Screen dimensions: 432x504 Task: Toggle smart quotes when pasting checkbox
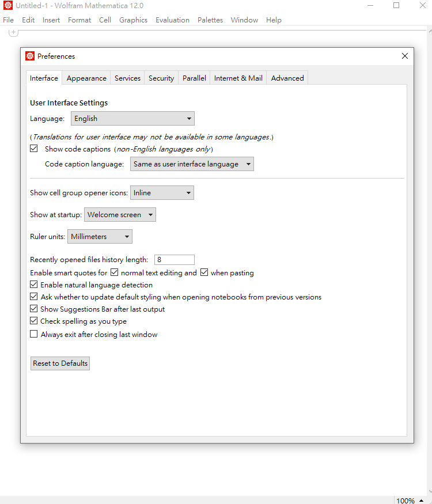click(204, 272)
